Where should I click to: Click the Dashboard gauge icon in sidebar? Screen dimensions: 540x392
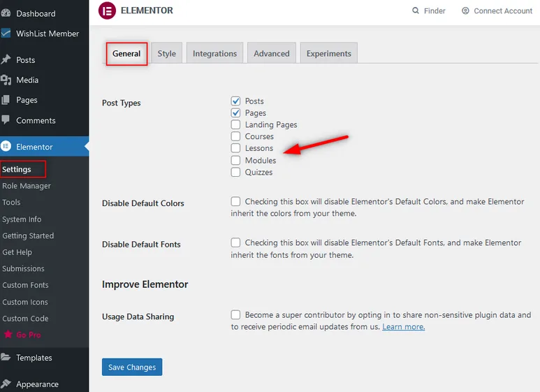click(6, 13)
